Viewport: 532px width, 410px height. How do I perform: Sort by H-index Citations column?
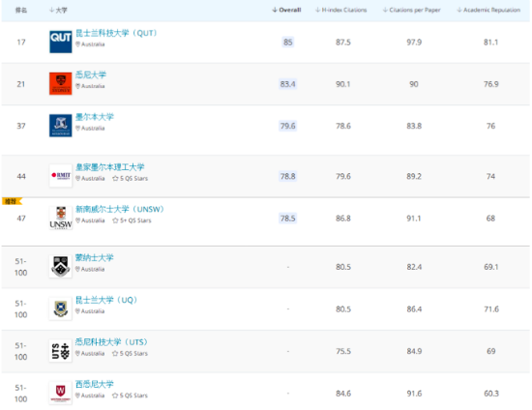(341, 10)
